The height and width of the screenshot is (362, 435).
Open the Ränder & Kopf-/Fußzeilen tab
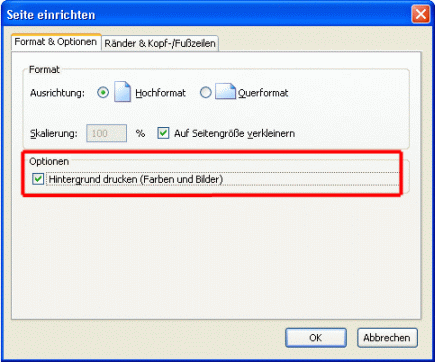tap(160, 43)
